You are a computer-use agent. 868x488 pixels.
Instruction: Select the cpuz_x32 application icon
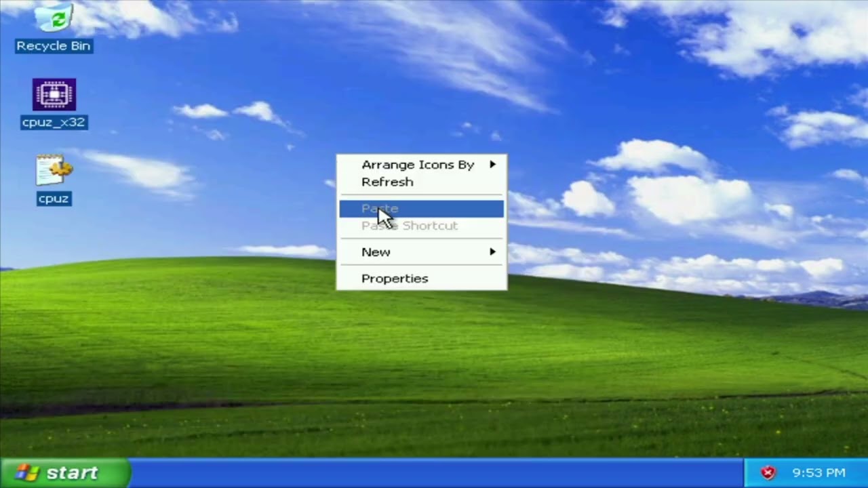[54, 94]
